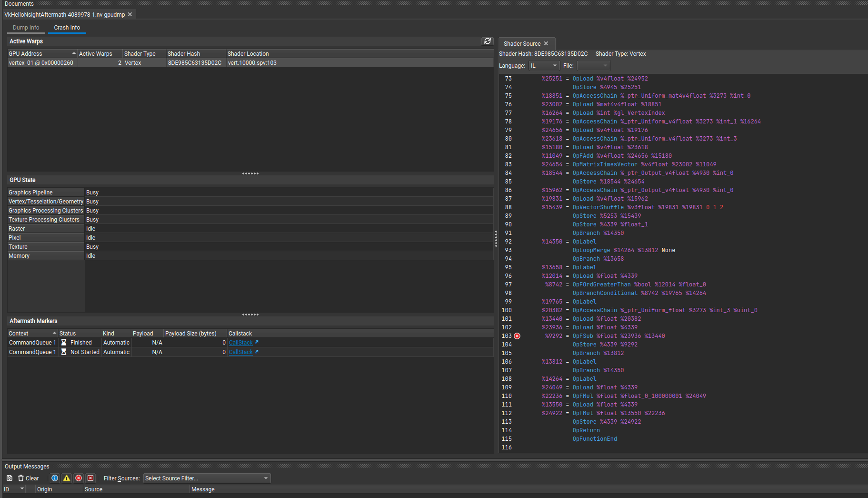
Task: Select the vertex_01 active warp row
Action: 41,63
